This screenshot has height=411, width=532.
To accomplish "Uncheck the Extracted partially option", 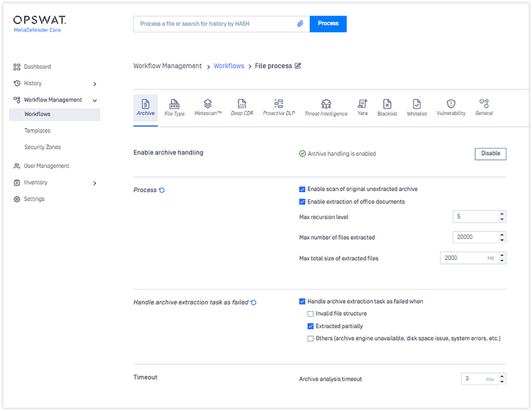I will point(311,325).
